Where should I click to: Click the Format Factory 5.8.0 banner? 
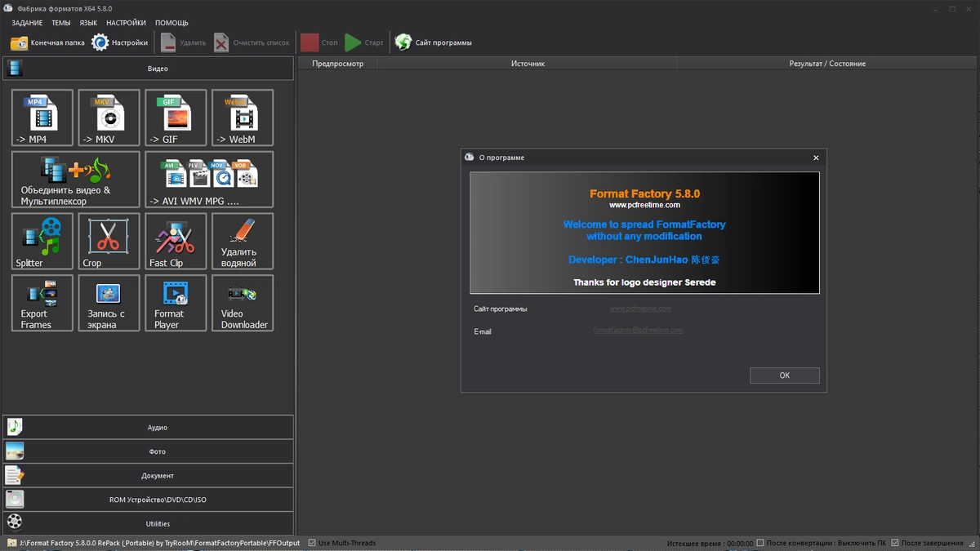644,233
